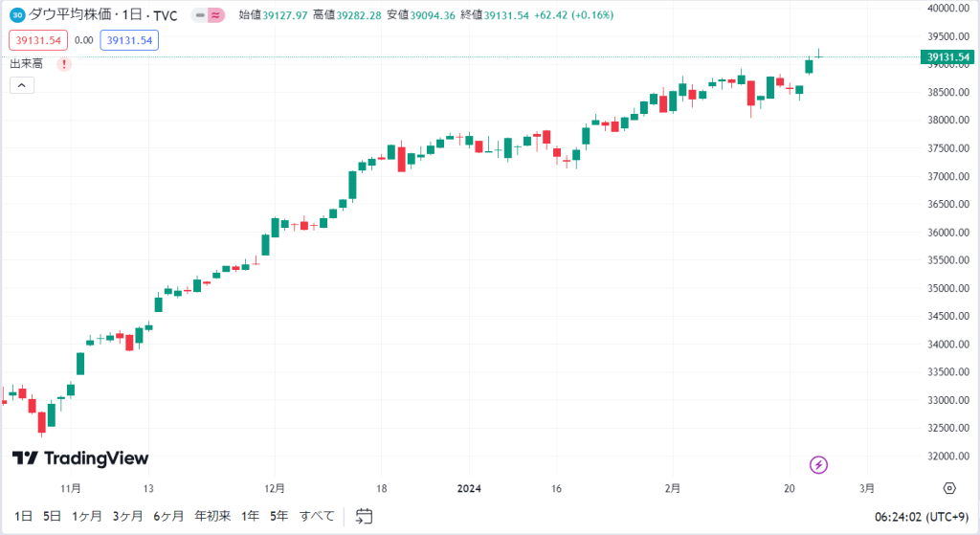Select the 5日 time range
980x535 pixels.
52,516
